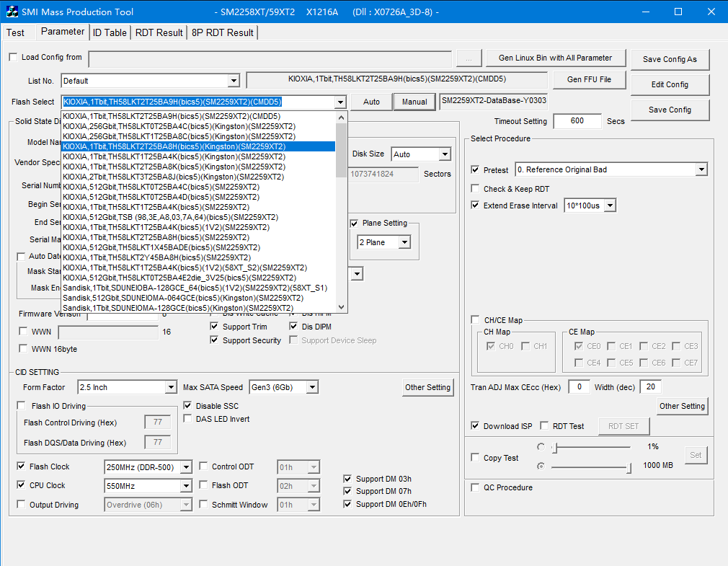The image size is (728, 566).
Task: Click the Auto flash select button
Action: point(371,102)
